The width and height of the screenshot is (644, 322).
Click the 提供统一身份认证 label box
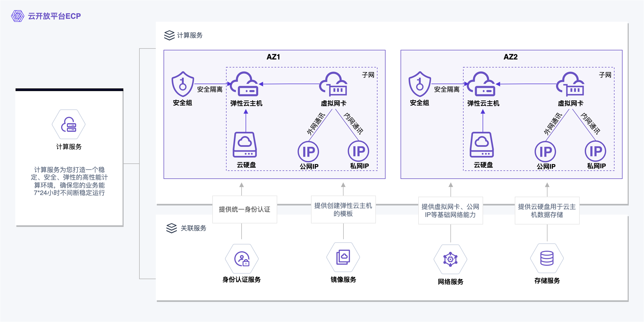[x=245, y=209]
